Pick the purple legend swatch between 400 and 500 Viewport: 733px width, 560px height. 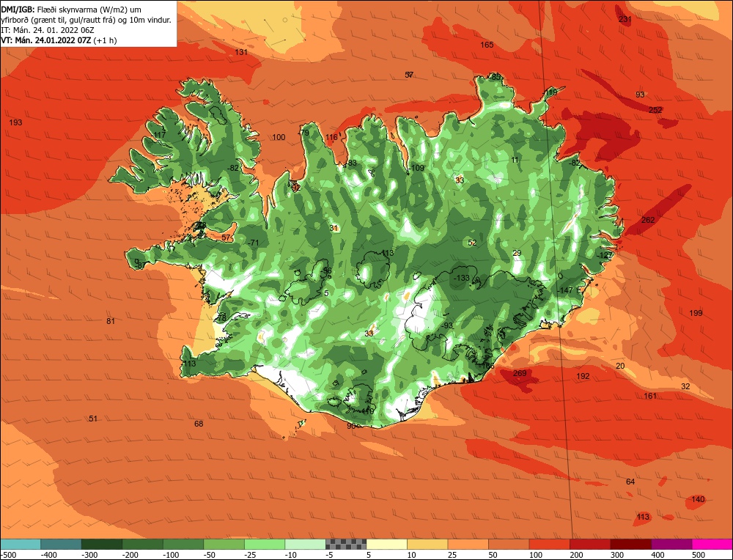tap(671, 544)
